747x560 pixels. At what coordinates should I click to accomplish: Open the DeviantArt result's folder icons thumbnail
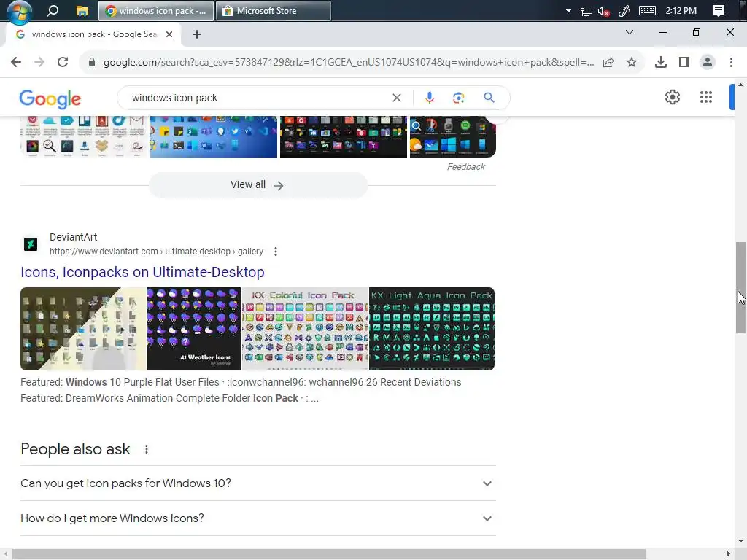coord(83,329)
